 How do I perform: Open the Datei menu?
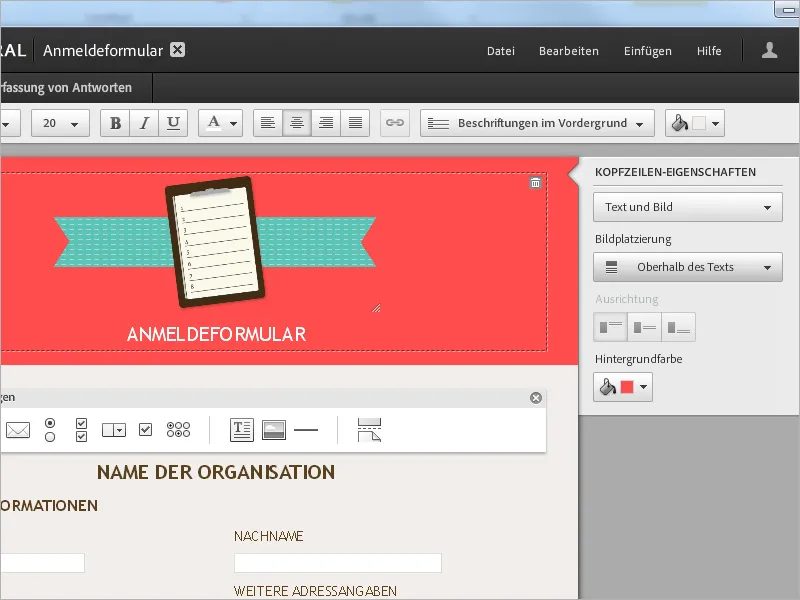[500, 50]
